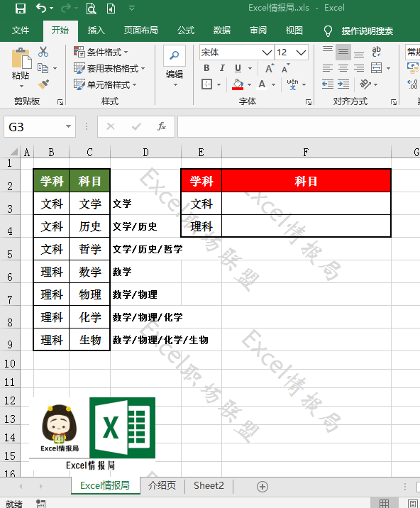
Task: Switch to Normal view in the status bar
Action: (x=384, y=504)
